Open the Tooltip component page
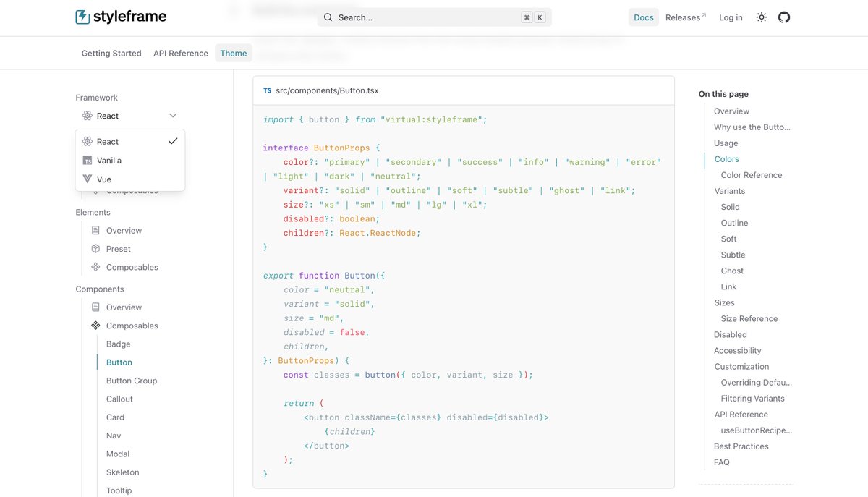Screen dimensions: 868x497 119,490
